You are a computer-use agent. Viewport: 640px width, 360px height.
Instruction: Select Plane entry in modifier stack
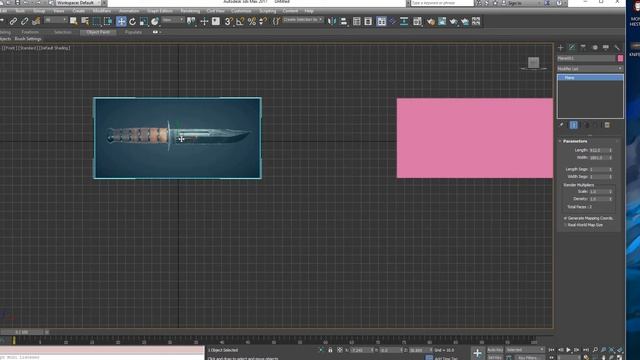click(590, 78)
